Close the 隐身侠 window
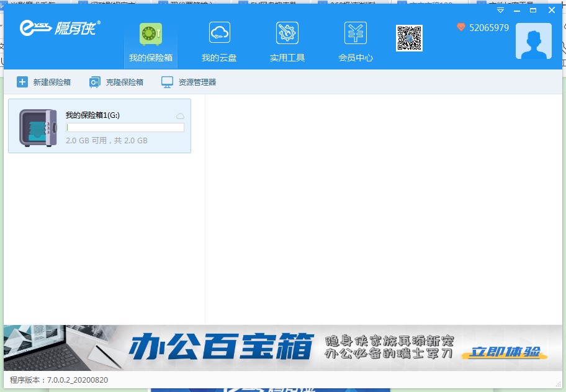 (552, 11)
